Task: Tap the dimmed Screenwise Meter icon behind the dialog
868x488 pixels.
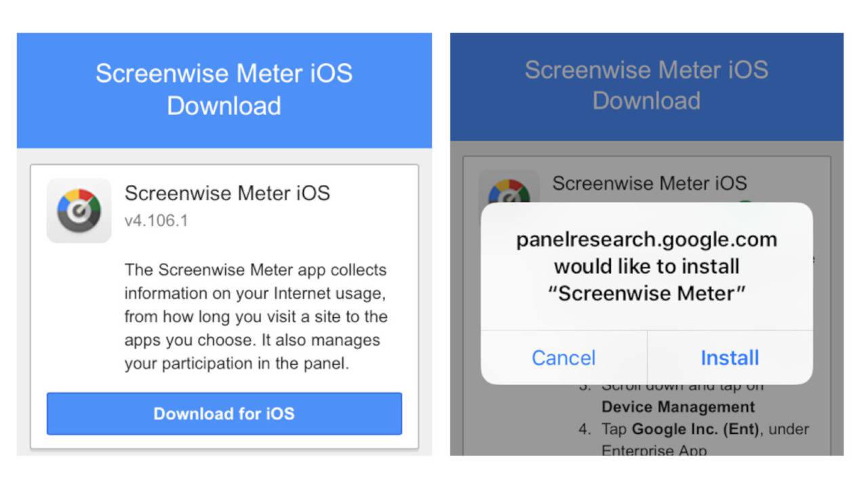Action: [x=509, y=187]
